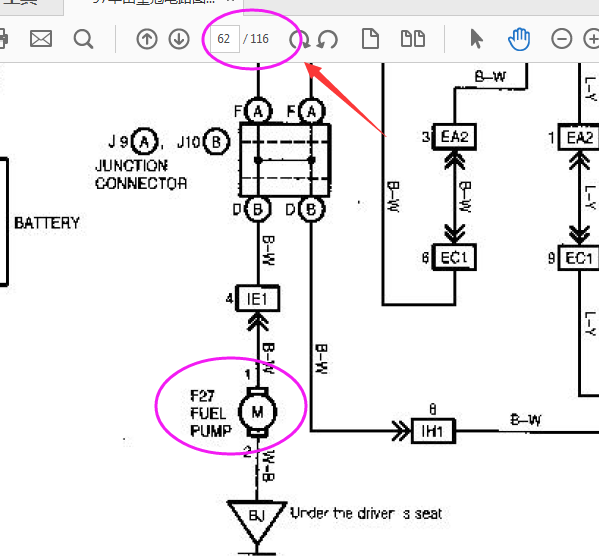The image size is (599, 556).
Task: Activate the hand pan tool
Action: point(519,39)
